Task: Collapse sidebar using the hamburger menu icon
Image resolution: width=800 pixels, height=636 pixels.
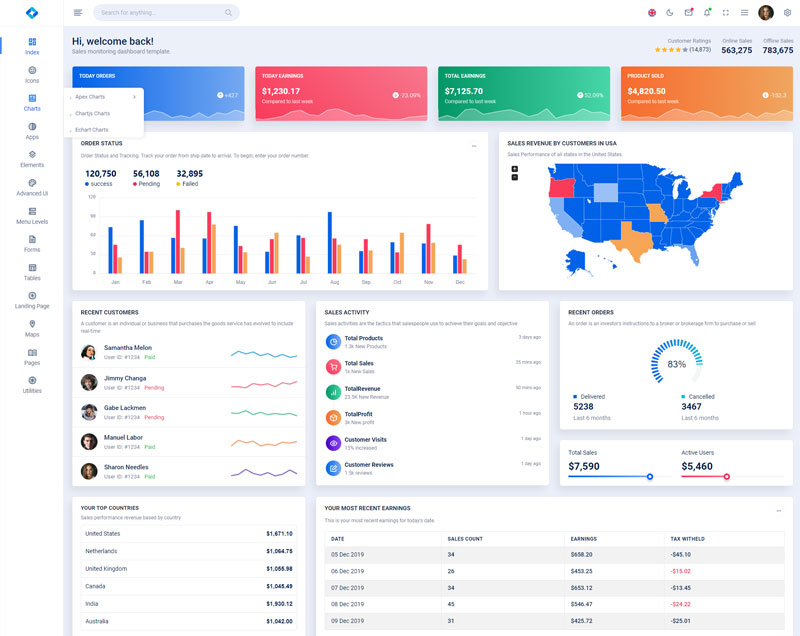Action: (78, 13)
